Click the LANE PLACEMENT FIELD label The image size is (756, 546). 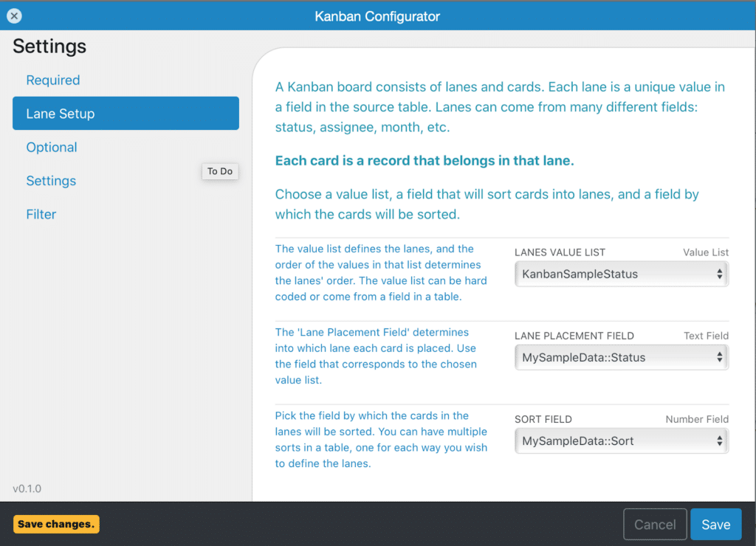click(574, 336)
